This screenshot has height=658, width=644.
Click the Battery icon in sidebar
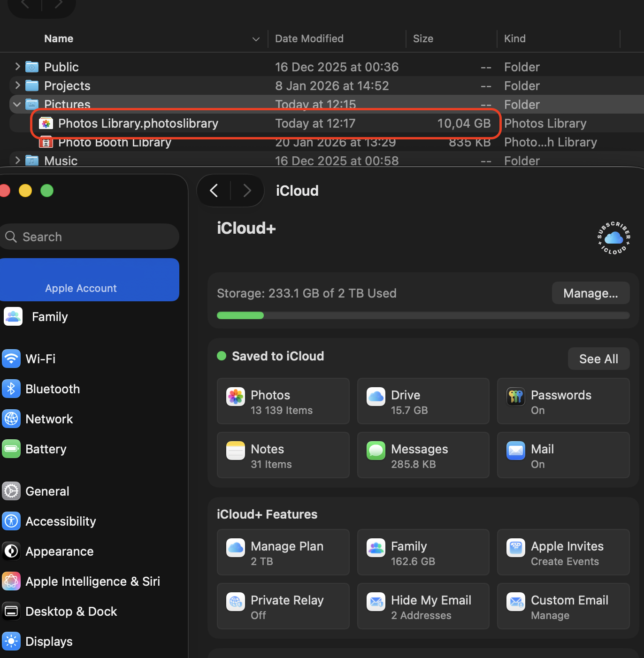11,449
